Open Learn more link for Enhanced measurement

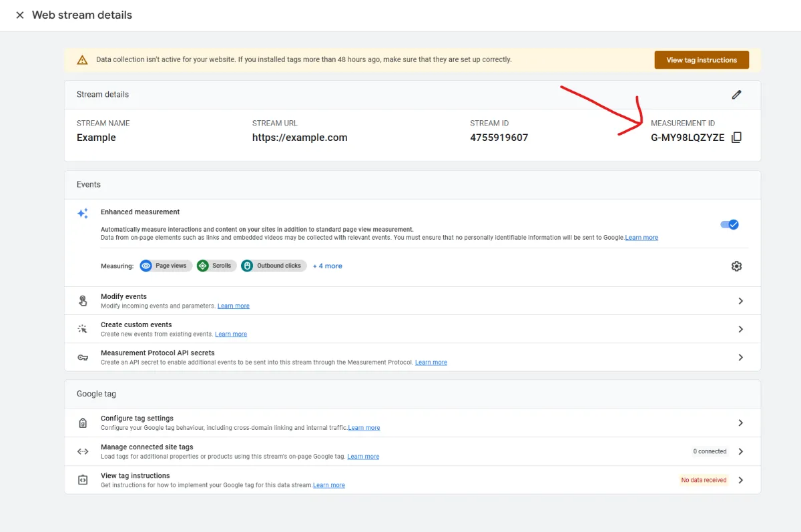641,237
